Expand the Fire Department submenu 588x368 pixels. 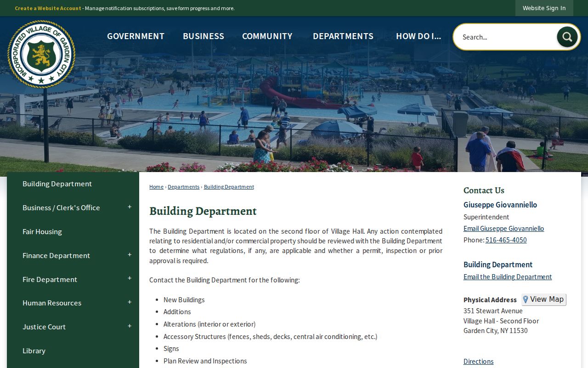coord(130,279)
